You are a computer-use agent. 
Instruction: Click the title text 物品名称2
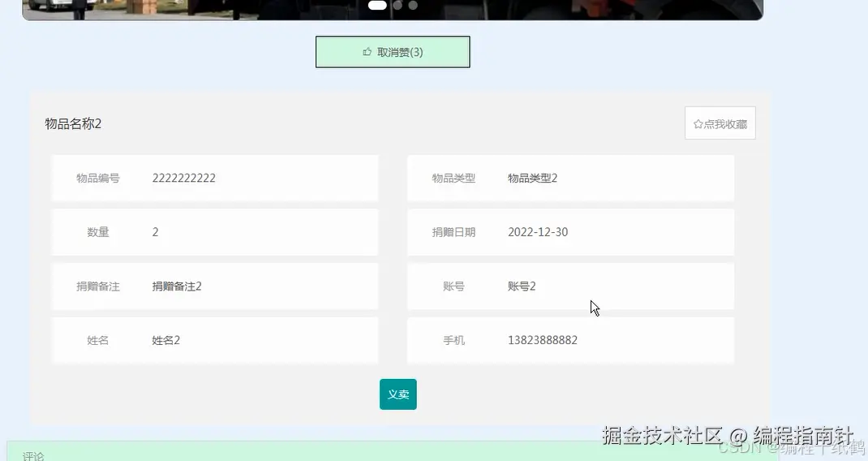[x=73, y=123]
